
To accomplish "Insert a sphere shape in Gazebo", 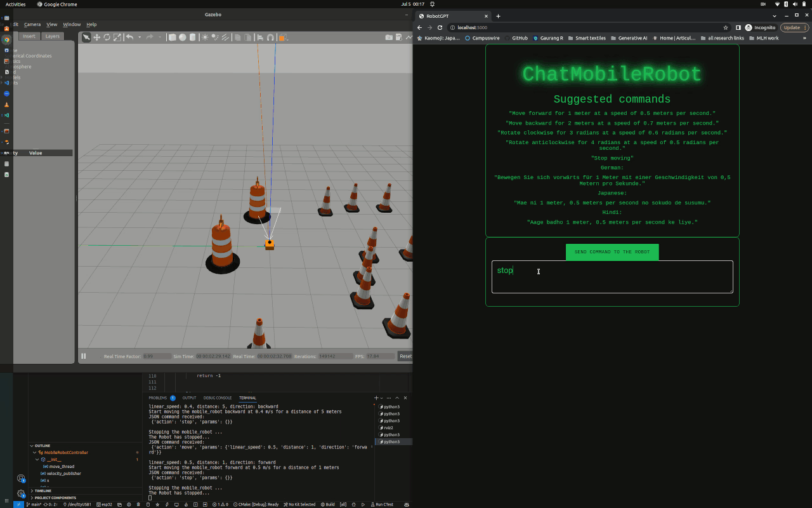I will click(x=183, y=37).
